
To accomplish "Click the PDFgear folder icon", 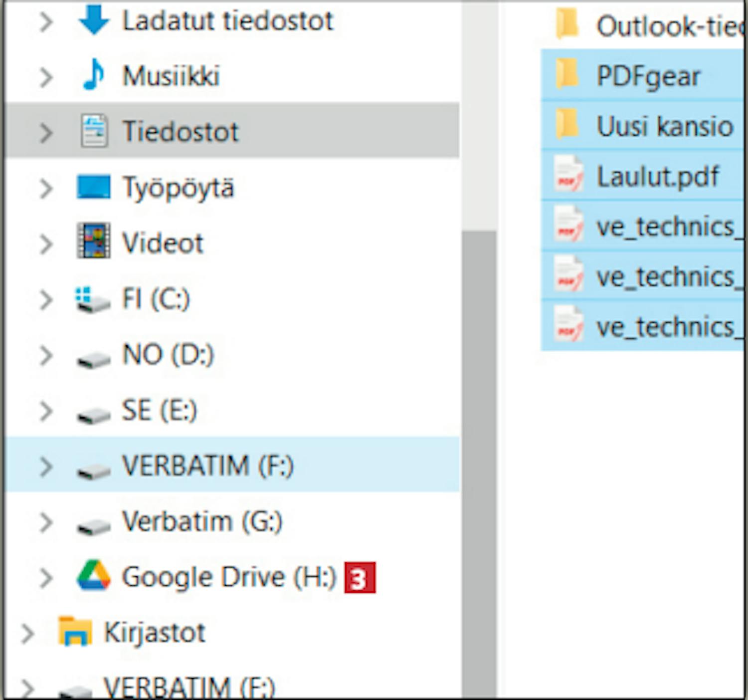I will tap(567, 76).
